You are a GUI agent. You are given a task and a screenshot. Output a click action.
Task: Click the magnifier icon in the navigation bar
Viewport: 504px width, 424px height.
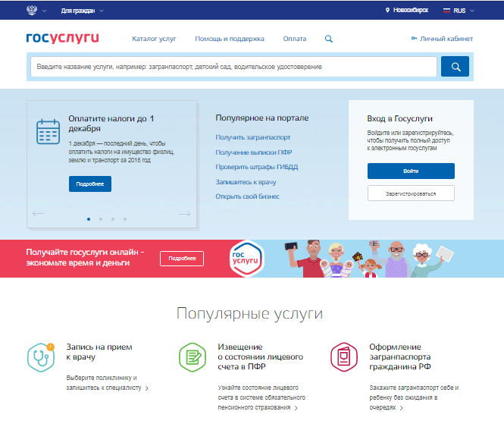tap(328, 39)
